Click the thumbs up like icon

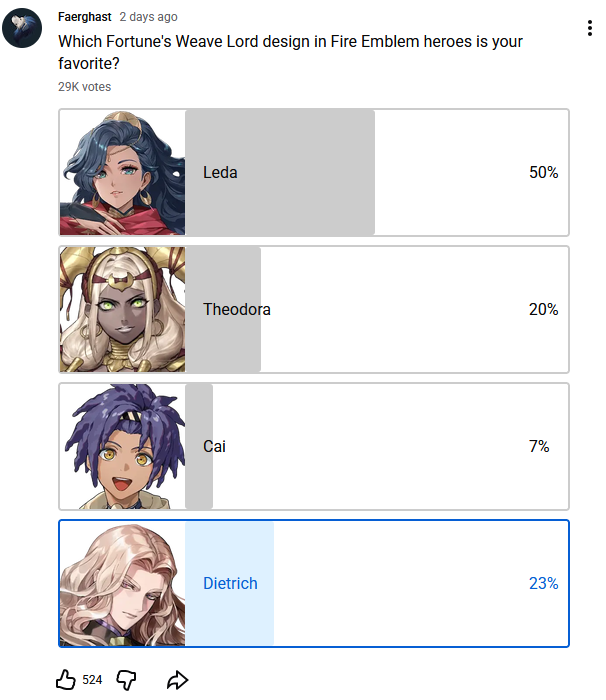point(66,679)
